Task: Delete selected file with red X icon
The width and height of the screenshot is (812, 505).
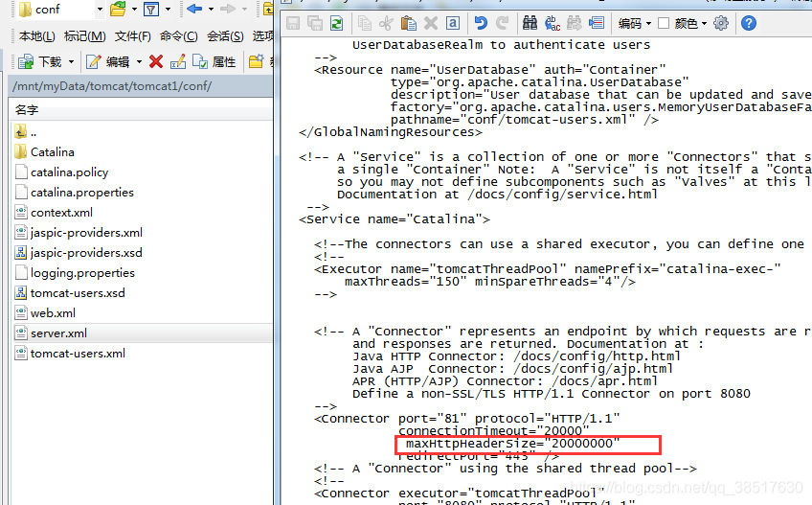Action: [156, 61]
